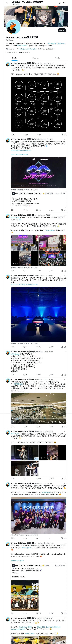Share the May 9, 2024 IVS Crypto post

(x=65, y=210)
